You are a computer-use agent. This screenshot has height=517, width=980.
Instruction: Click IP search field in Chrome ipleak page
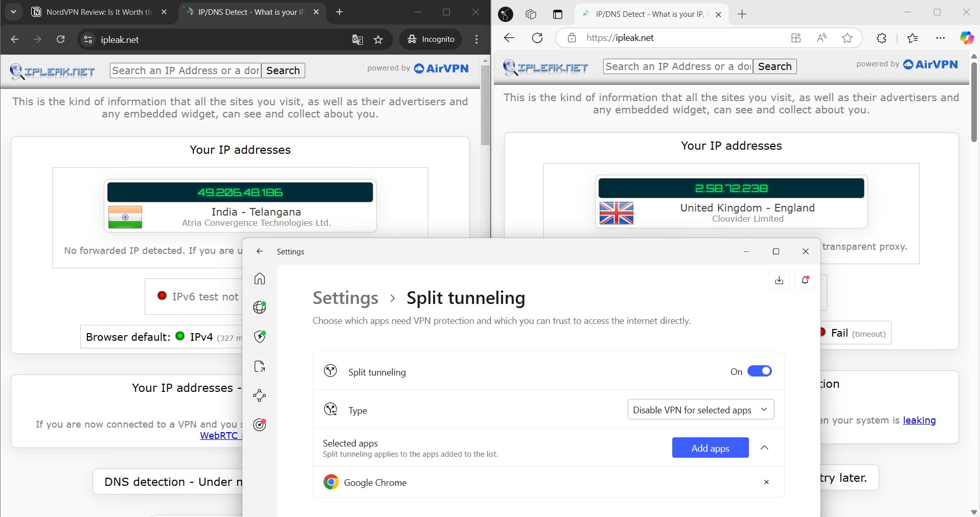(x=186, y=70)
